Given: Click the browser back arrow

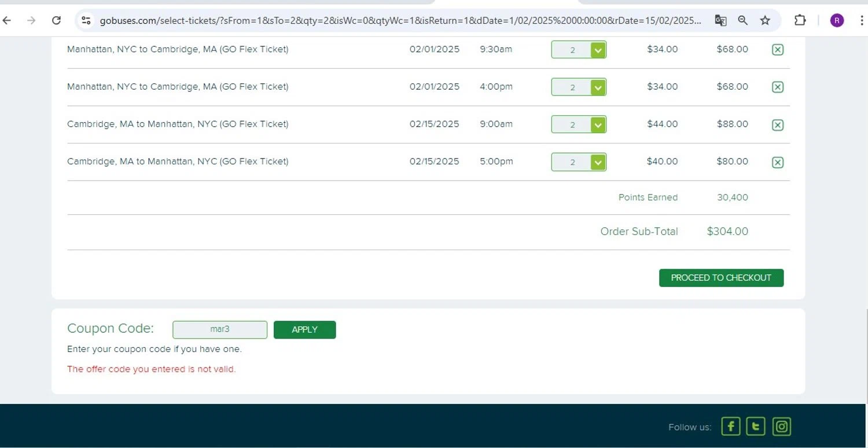Looking at the screenshot, I should click(7, 20).
